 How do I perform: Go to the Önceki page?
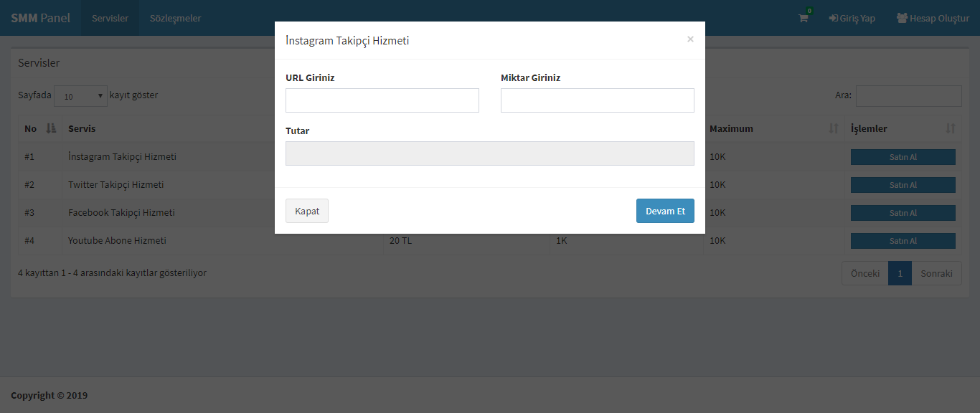coord(865,273)
